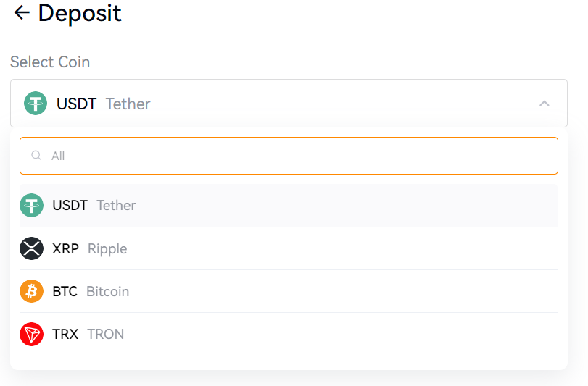Click the Deposit page title text
This screenshot has width=588, height=386.
click(x=80, y=13)
